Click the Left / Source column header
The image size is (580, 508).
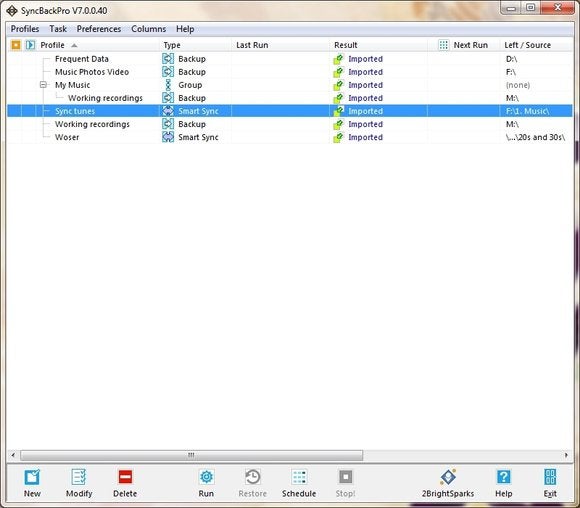click(527, 45)
